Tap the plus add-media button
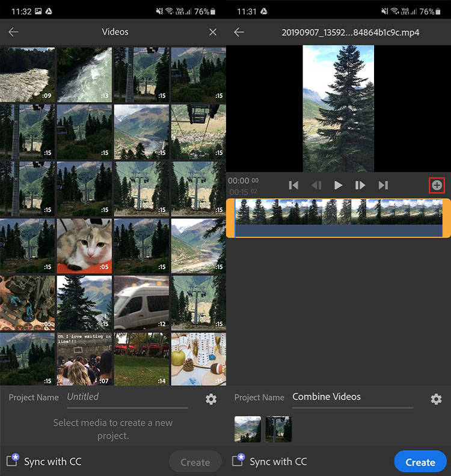Viewport: 451px width, 476px height. click(x=437, y=185)
